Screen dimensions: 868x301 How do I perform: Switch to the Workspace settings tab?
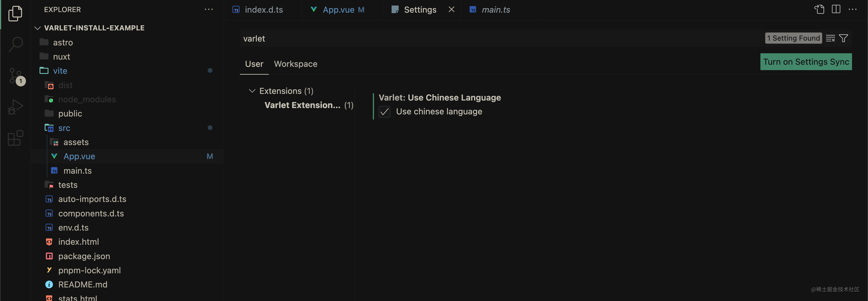click(x=295, y=64)
